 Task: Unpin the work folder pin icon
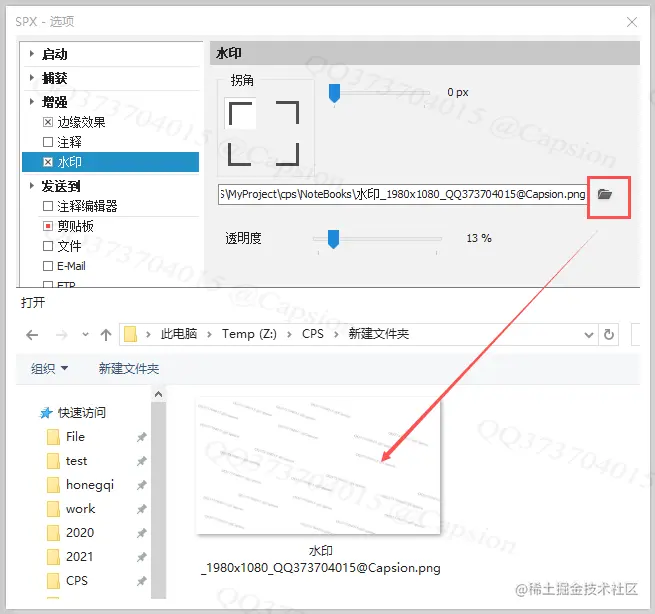(x=142, y=509)
